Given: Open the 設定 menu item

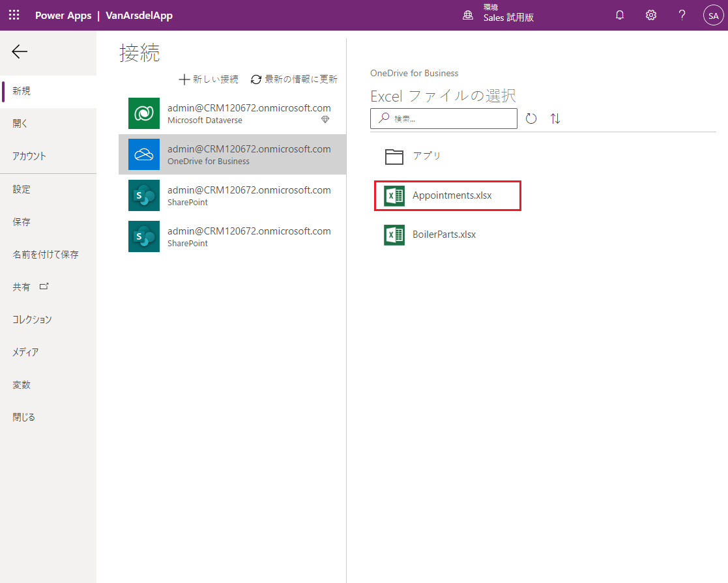Looking at the screenshot, I should pyautogui.click(x=48, y=190).
